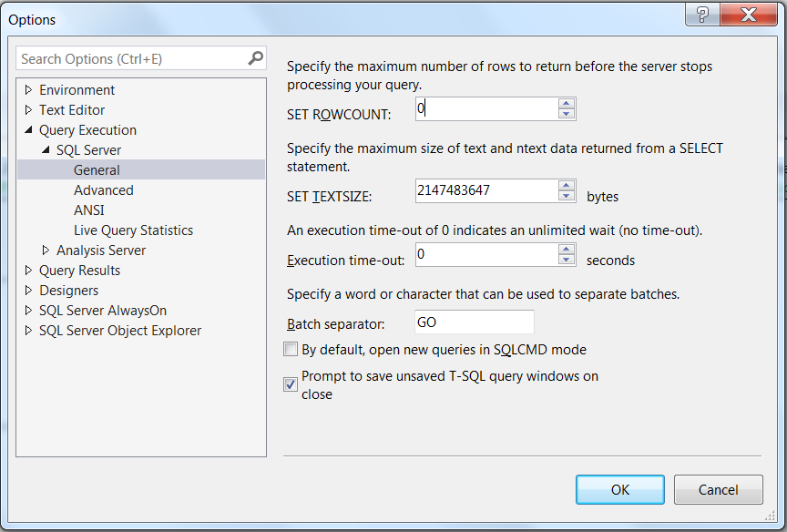
Task: Decrease Execution time-out with down arrow
Action: pos(567,260)
